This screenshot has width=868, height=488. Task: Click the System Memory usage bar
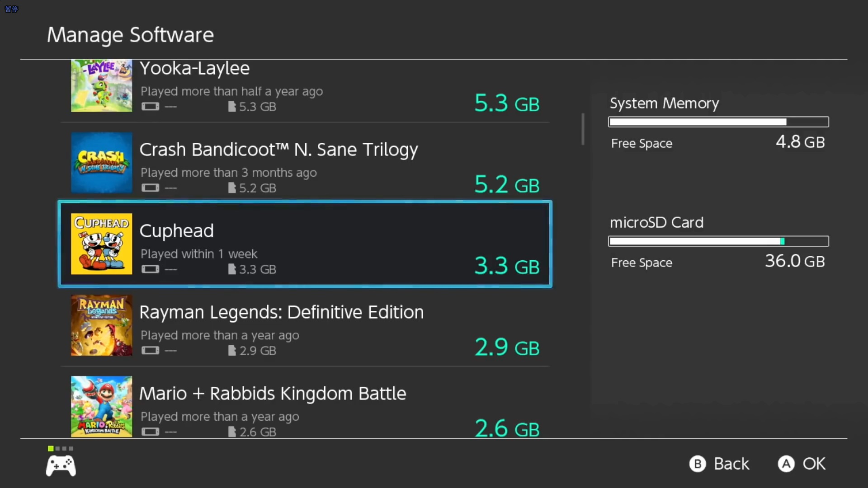[718, 122]
